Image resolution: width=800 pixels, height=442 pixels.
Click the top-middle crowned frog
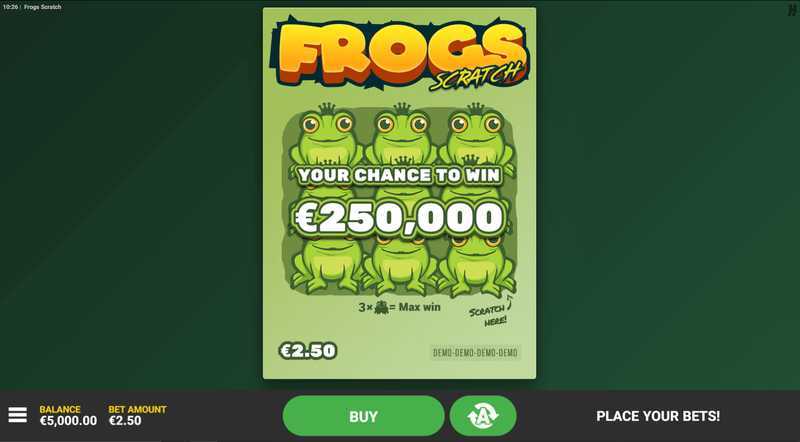click(402, 134)
